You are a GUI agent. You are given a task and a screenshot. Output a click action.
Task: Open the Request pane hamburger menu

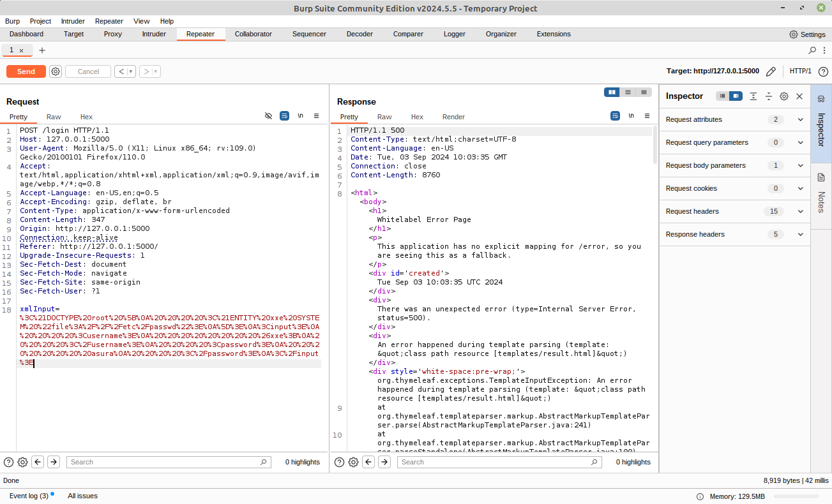click(x=316, y=116)
